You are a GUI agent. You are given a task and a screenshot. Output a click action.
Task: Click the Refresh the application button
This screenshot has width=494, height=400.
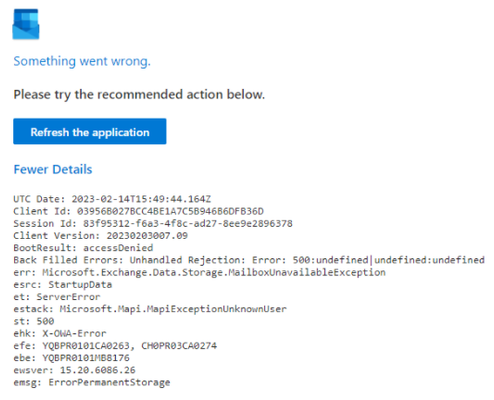(90, 131)
